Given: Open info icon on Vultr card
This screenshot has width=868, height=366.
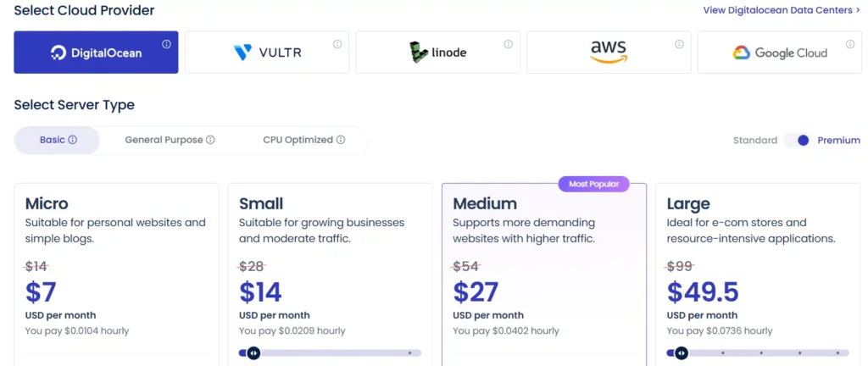Looking at the screenshot, I should (337, 44).
